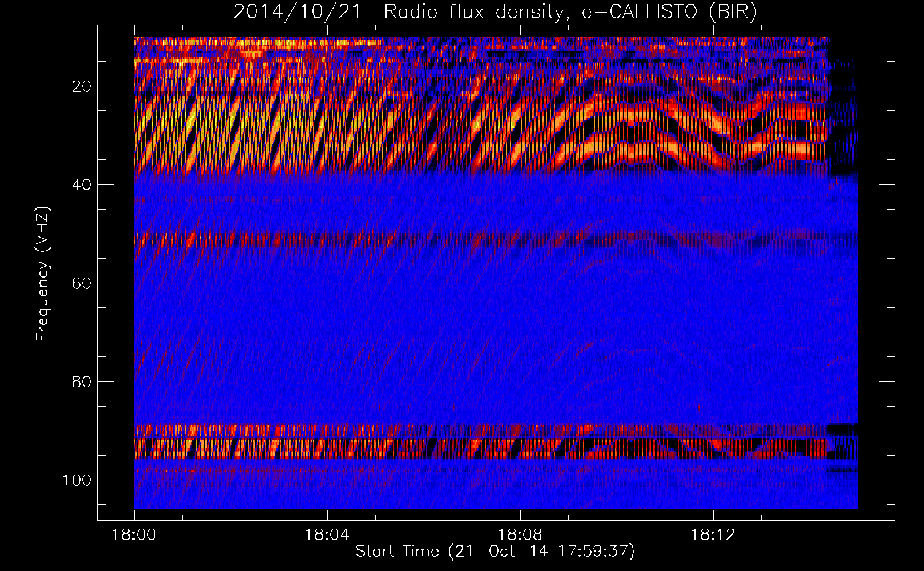Select the 18:04 time tick label

click(327, 535)
